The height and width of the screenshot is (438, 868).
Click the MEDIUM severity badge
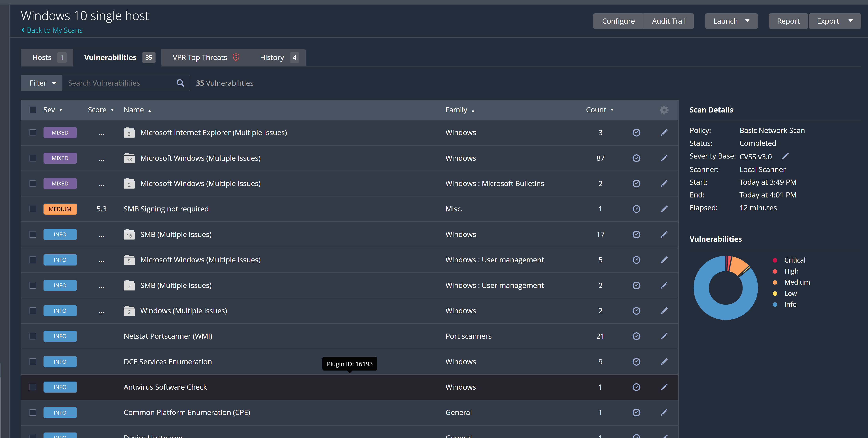pyautogui.click(x=60, y=209)
